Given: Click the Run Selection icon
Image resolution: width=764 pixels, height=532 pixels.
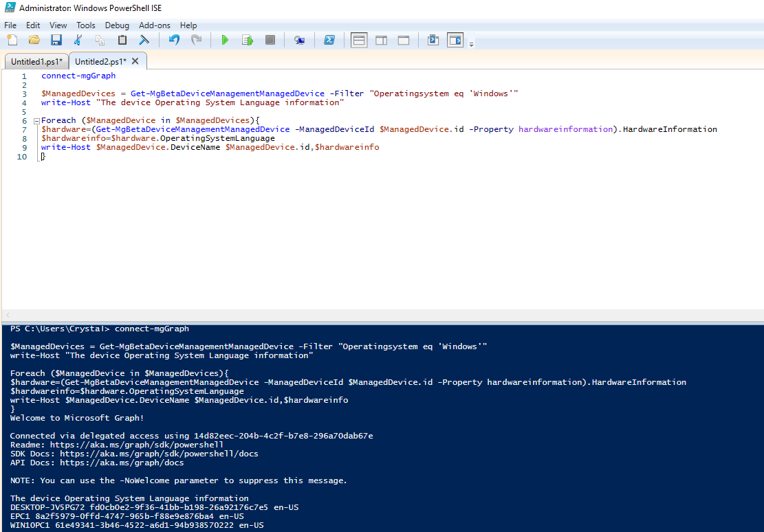Looking at the screenshot, I should [248, 40].
